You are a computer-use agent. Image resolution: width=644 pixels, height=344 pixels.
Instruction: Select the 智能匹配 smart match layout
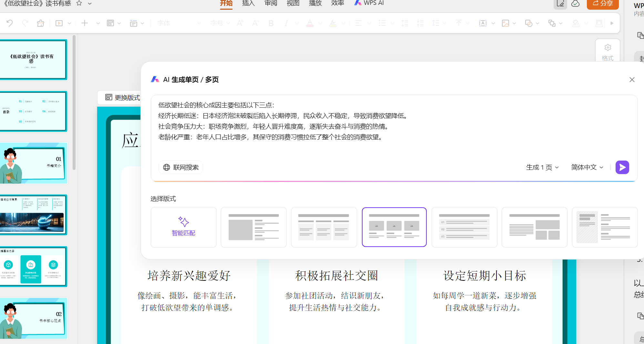pyautogui.click(x=184, y=227)
